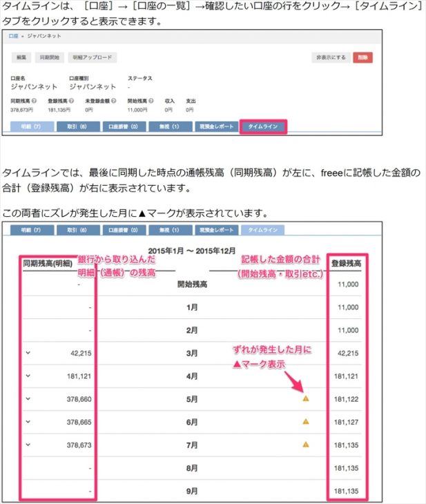Screen dimensions: 426x504
Task: Expand the 4月 row chevron
Action: (28, 376)
